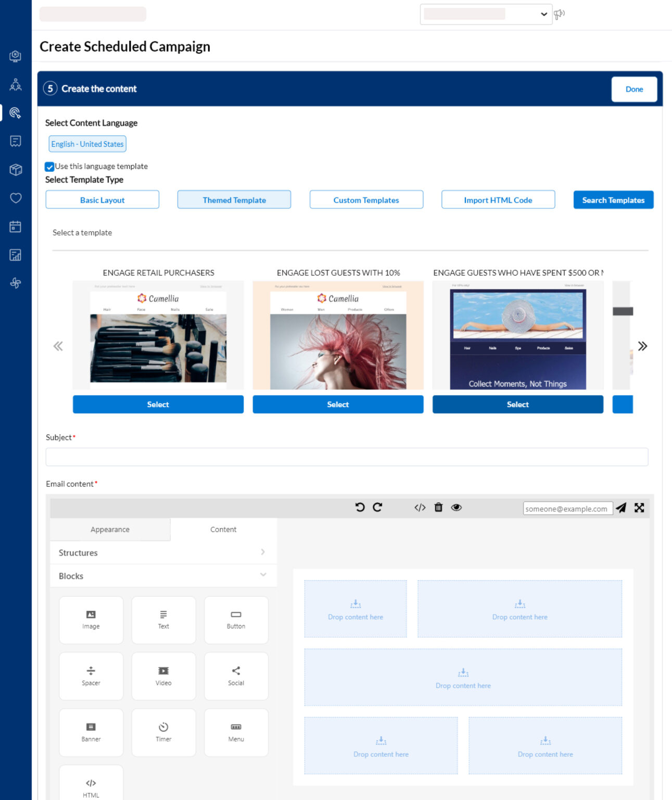Uncheck 'Use this language template'
The height and width of the screenshot is (800, 672).
[x=50, y=167]
